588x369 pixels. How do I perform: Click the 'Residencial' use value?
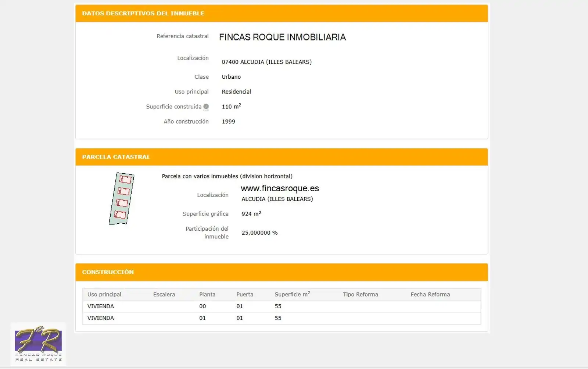(x=236, y=92)
